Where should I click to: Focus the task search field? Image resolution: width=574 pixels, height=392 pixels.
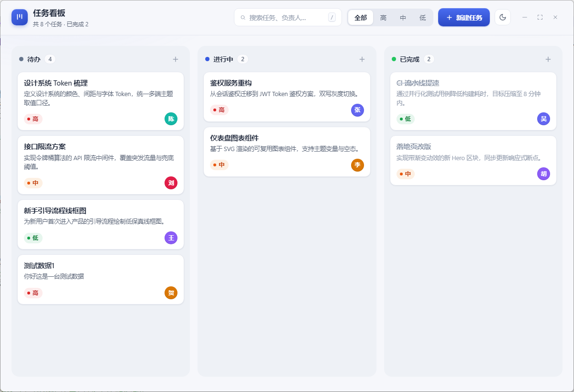point(288,18)
